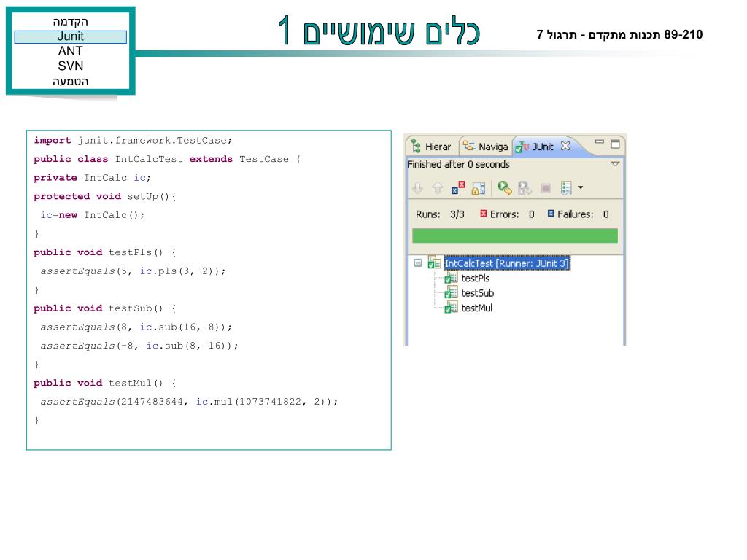Click the 'public void testMul()' code line
The width and height of the screenshot is (747, 560).
click(x=105, y=384)
